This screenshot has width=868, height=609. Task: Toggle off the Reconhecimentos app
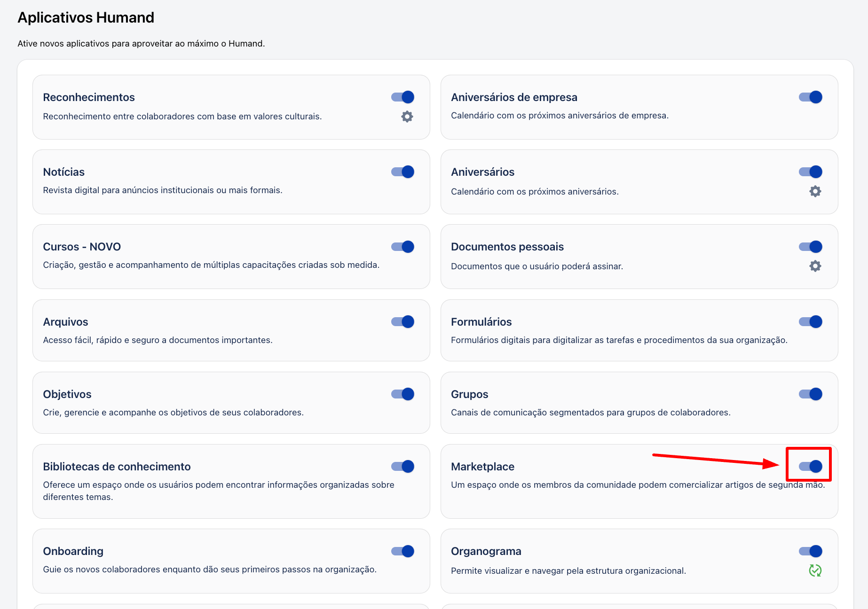[x=402, y=97]
